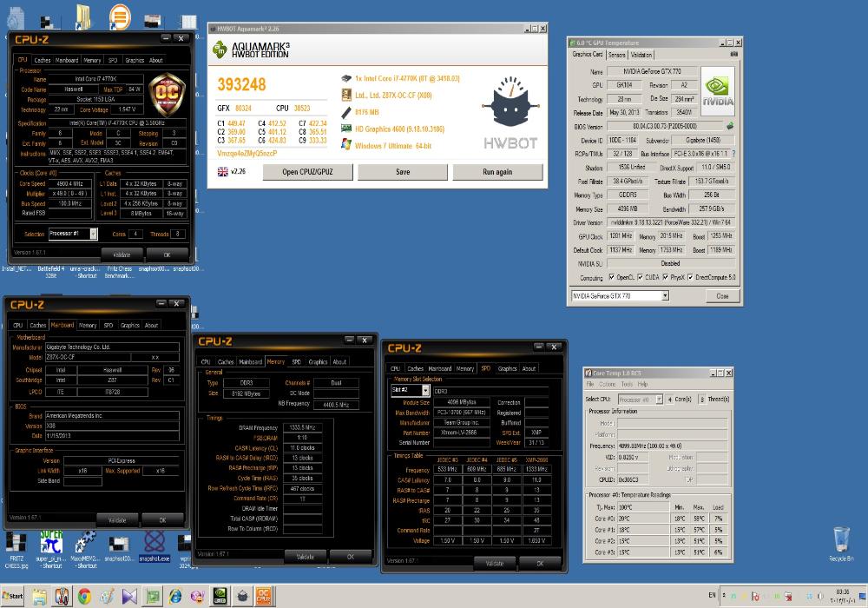868x608 pixels.
Task: Click the Frequency field in Core Temp
Action: (672, 446)
